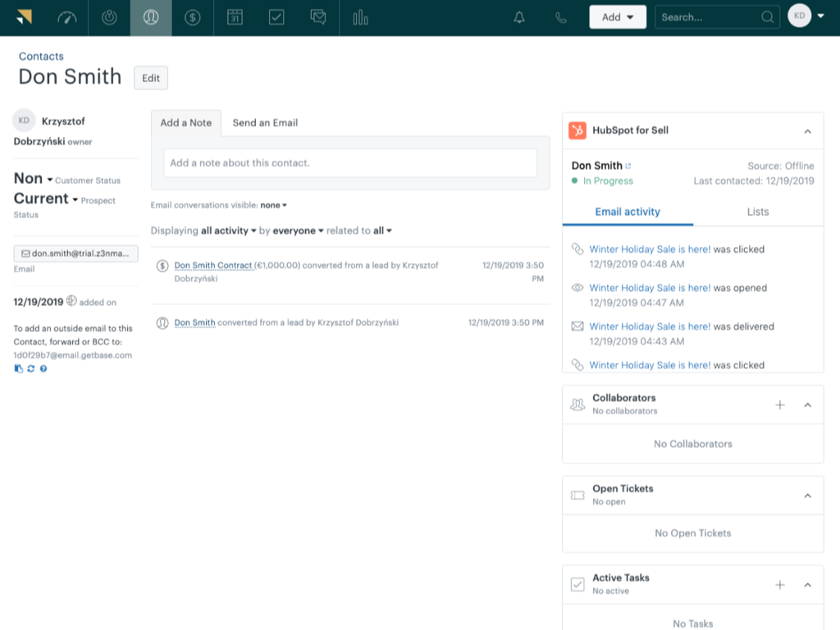Open the Communication center envelope icon
This screenshot has height=630, width=840.
tap(317, 16)
